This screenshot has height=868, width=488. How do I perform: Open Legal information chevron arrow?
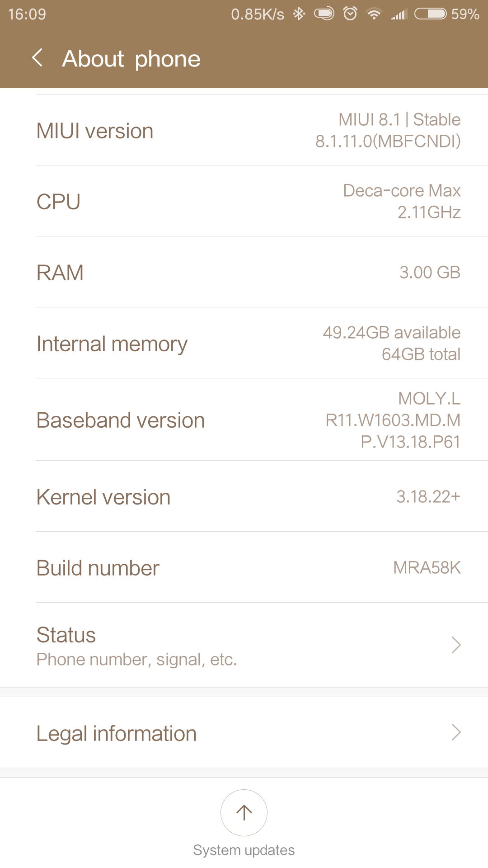(456, 732)
